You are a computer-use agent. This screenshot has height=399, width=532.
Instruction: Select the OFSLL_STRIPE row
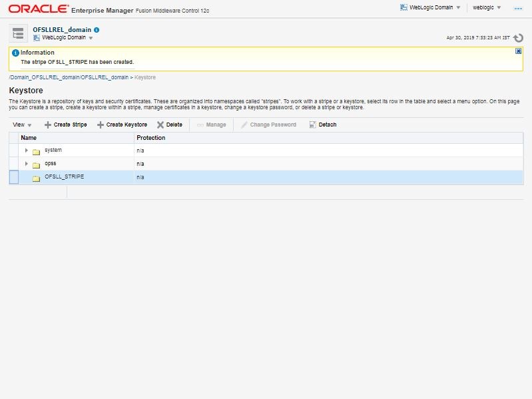pyautogui.click(x=266, y=177)
